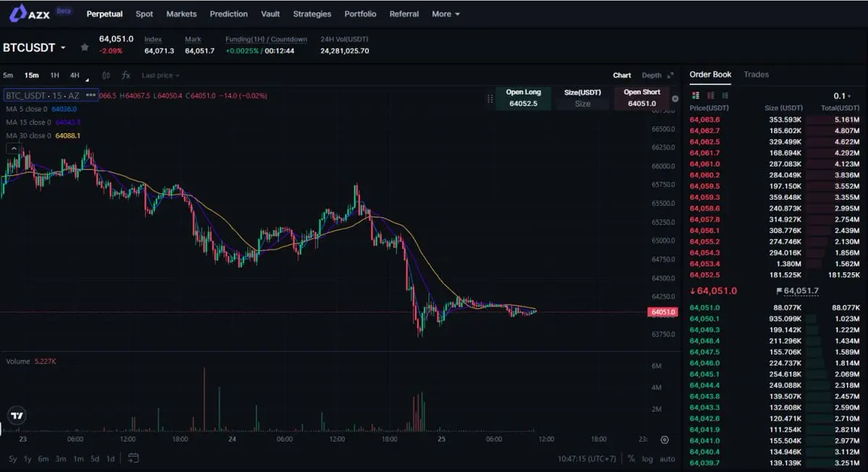Click the Size(USDT) input field
The height and width of the screenshot is (472, 868).
coord(582,104)
